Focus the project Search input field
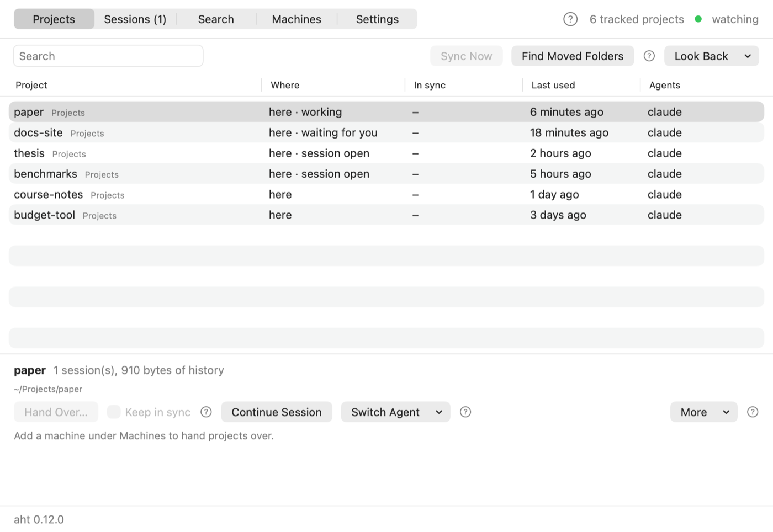 tap(108, 56)
